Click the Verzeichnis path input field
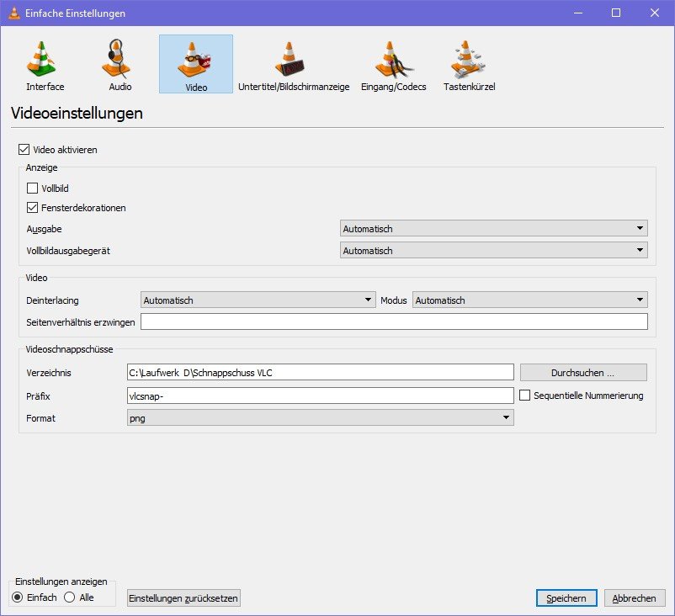This screenshot has width=675, height=616. [x=321, y=372]
